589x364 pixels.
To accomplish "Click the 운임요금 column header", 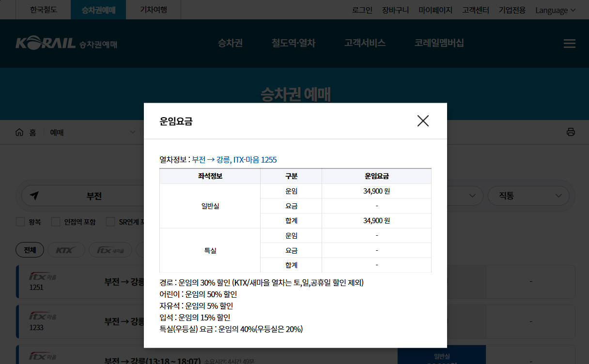I will point(376,176).
